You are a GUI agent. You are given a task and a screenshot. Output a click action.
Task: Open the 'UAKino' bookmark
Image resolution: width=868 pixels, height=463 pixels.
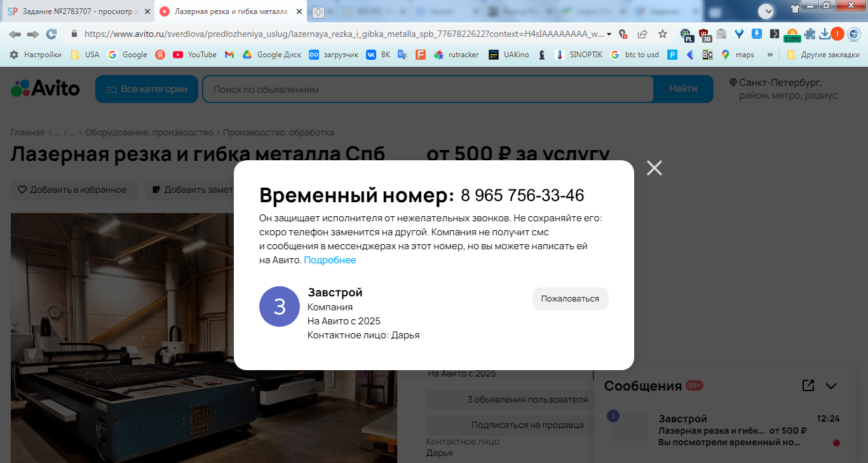509,55
